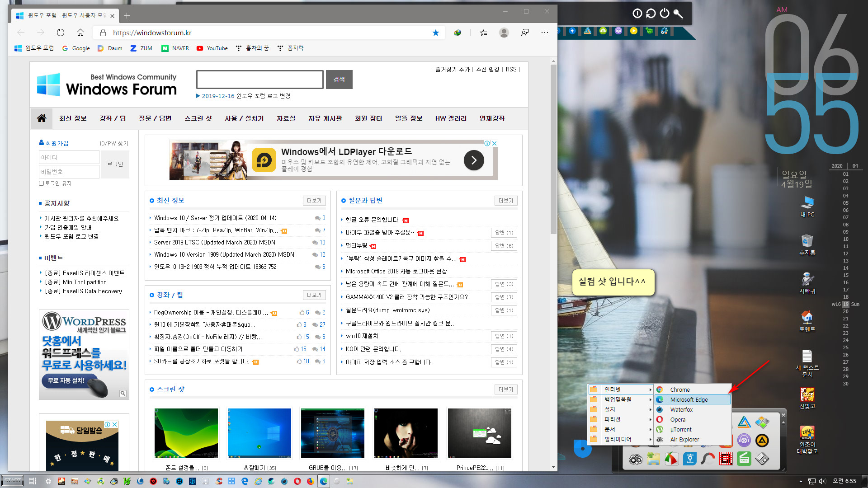Reload the page in Edge
This screenshot has width=868, height=488.
point(61,33)
